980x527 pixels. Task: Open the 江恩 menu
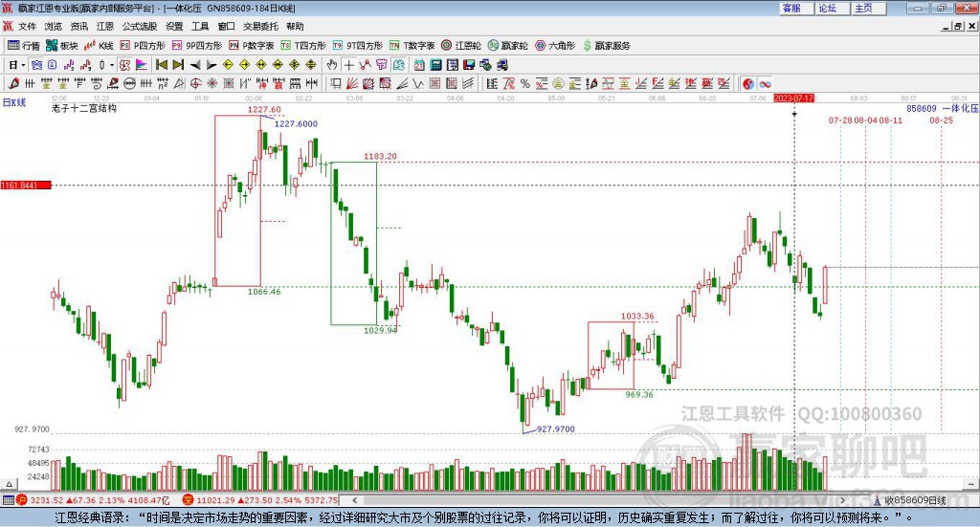pyautogui.click(x=105, y=26)
